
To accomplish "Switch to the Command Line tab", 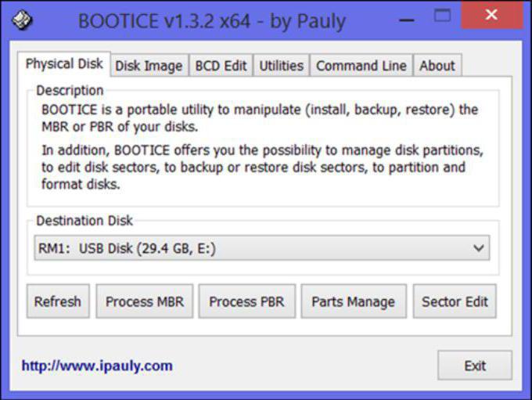I will [x=361, y=66].
